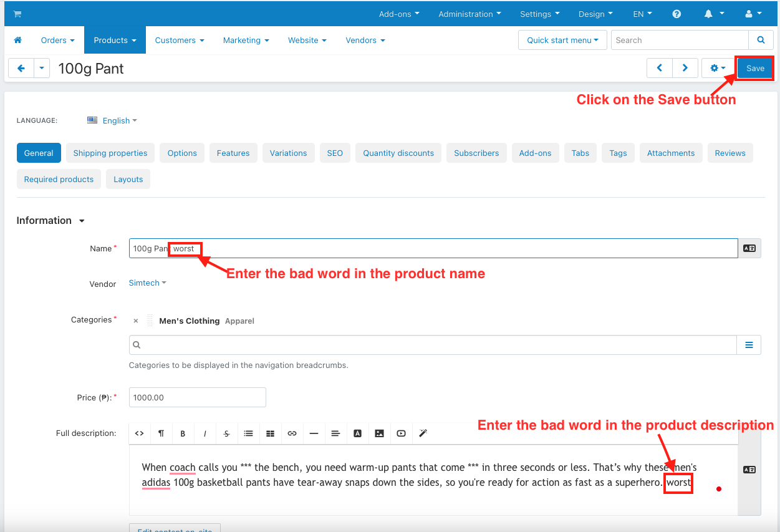The height and width of the screenshot is (532, 780).
Task: Open the category list picker icon
Action: (749, 345)
